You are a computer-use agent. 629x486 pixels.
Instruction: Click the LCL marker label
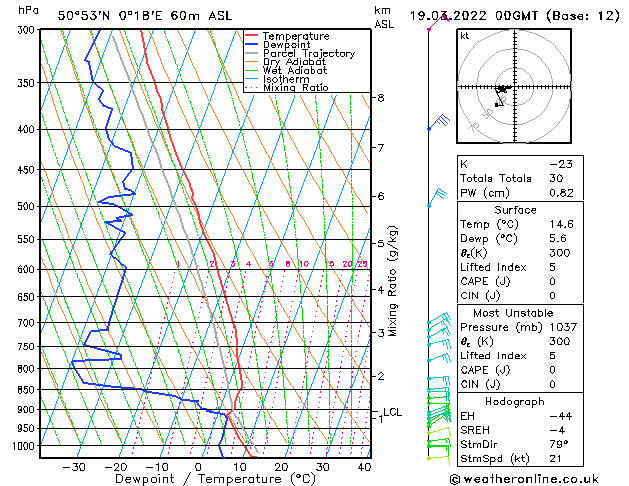(392, 412)
